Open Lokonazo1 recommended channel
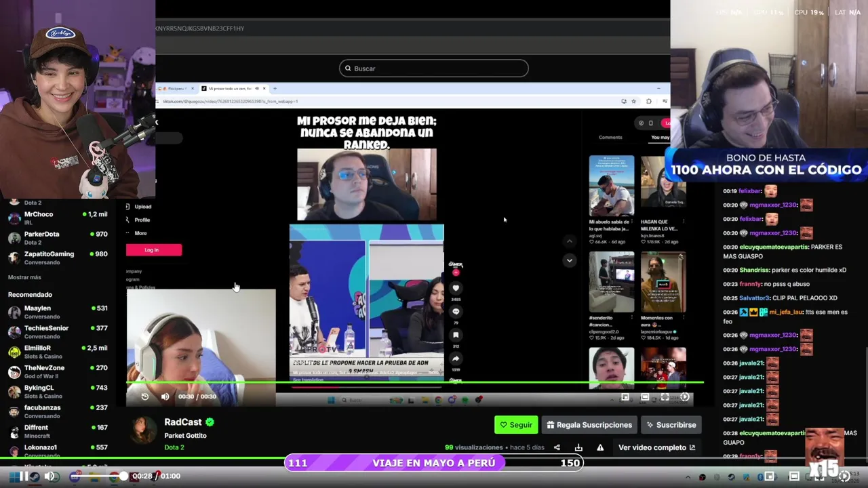Viewport: 868px width, 488px height. click(58, 450)
